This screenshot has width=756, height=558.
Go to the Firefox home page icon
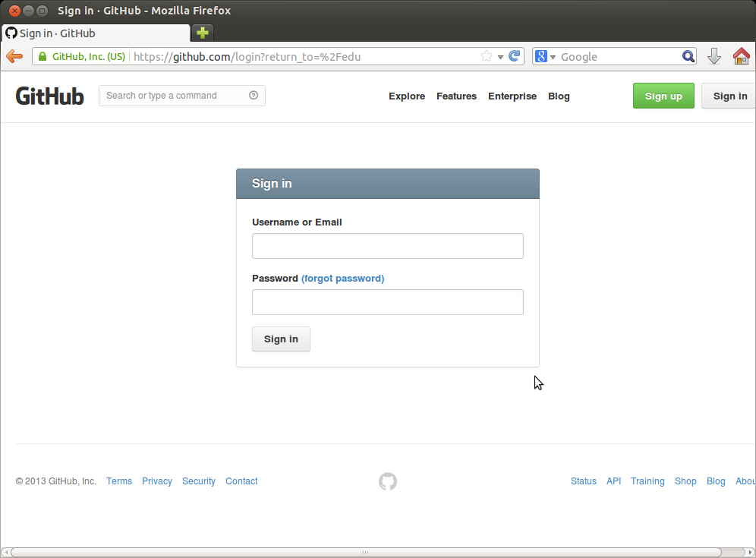(x=742, y=56)
